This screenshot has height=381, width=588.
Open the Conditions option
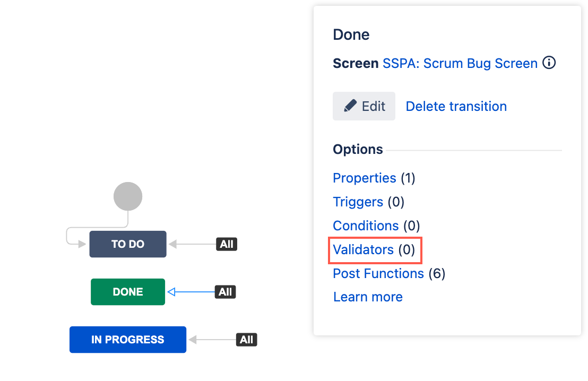pyautogui.click(x=366, y=226)
